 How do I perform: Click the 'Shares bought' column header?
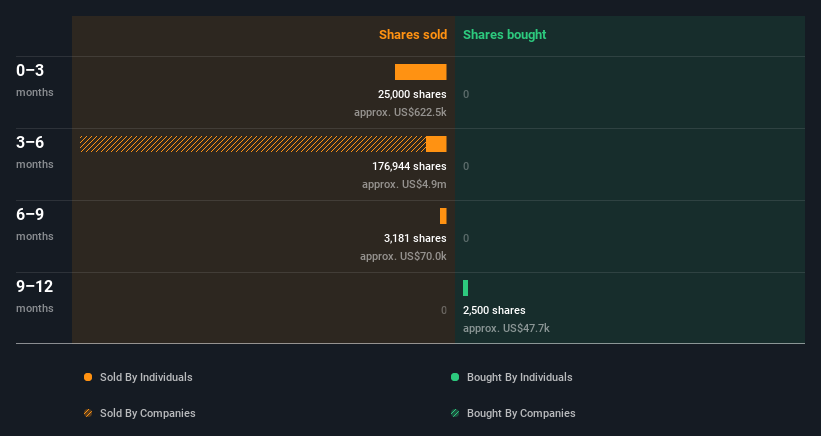pyautogui.click(x=504, y=35)
